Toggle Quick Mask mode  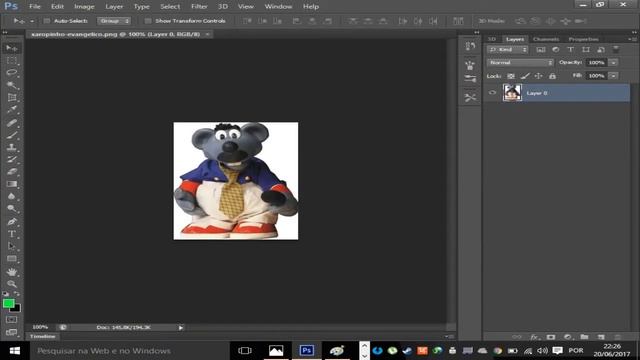(12, 320)
